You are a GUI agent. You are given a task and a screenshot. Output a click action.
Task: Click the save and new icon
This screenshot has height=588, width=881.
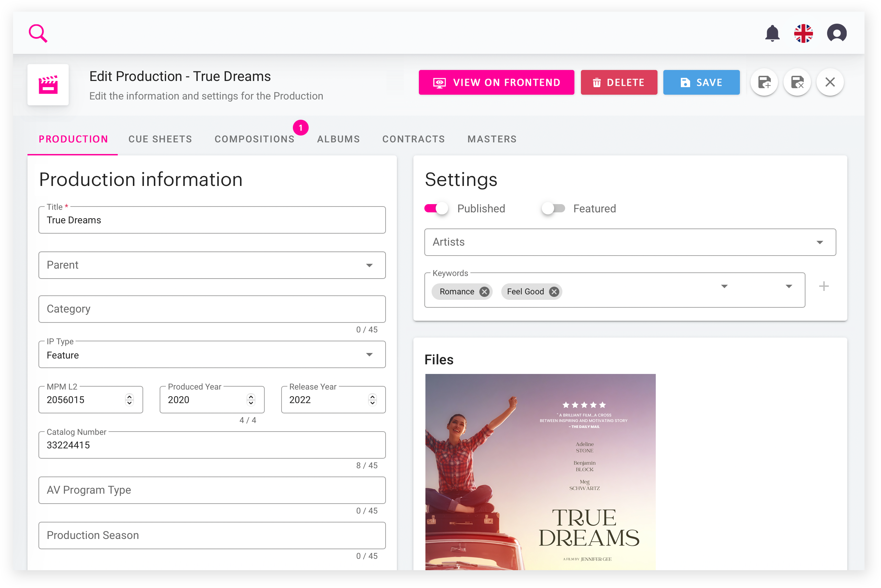(x=764, y=82)
